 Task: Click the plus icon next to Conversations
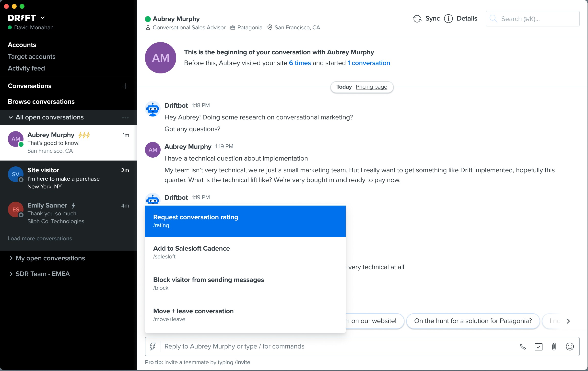(125, 86)
